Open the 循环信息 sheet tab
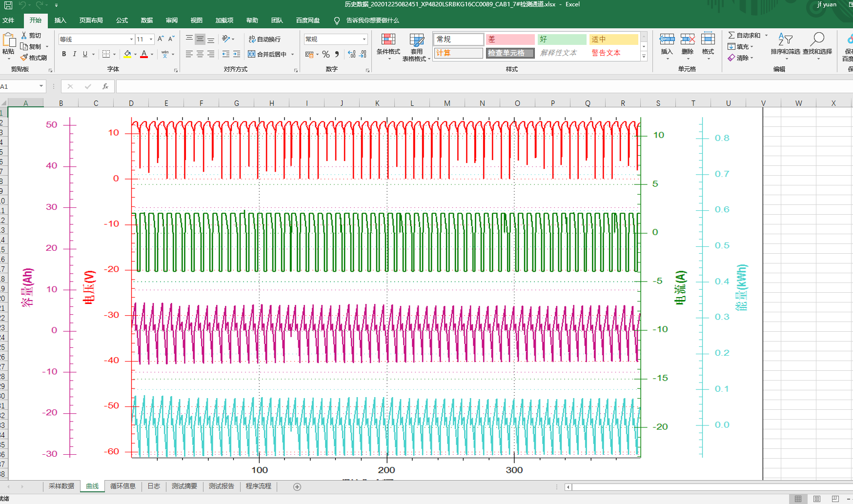 click(123, 486)
